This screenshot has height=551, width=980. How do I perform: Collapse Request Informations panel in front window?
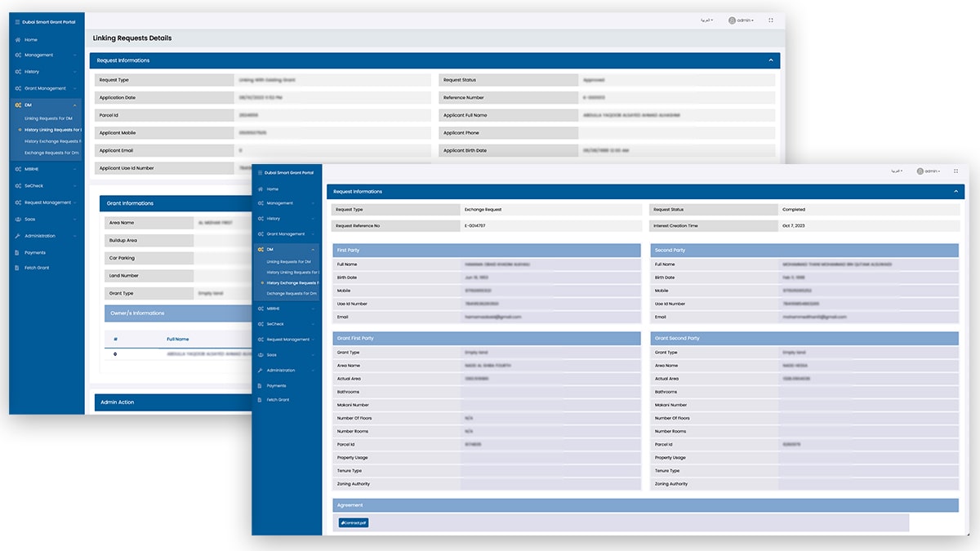tap(955, 192)
